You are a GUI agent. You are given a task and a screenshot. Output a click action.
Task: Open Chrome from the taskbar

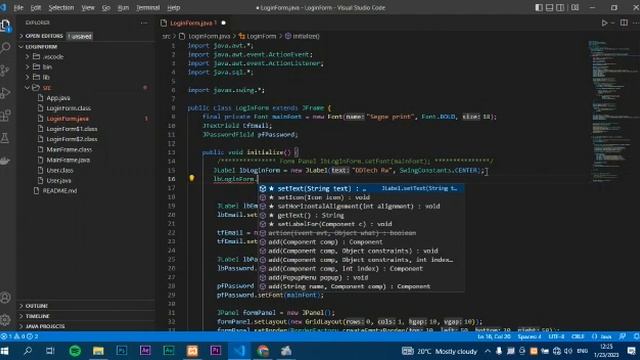point(263,351)
